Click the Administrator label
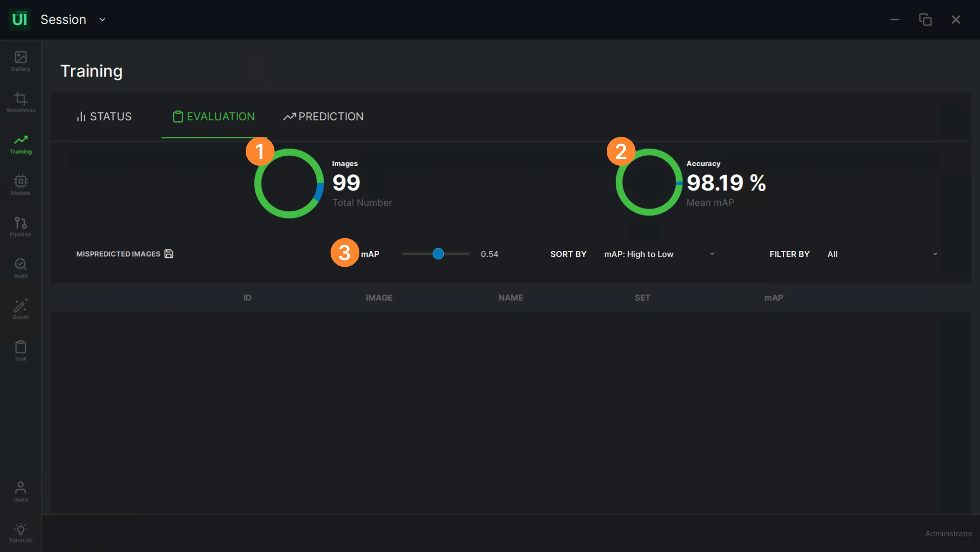The image size is (980, 552). coord(949,533)
